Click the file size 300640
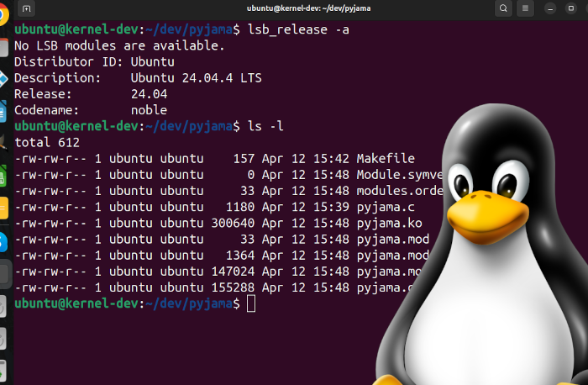The height and width of the screenshot is (385, 588). point(233,224)
